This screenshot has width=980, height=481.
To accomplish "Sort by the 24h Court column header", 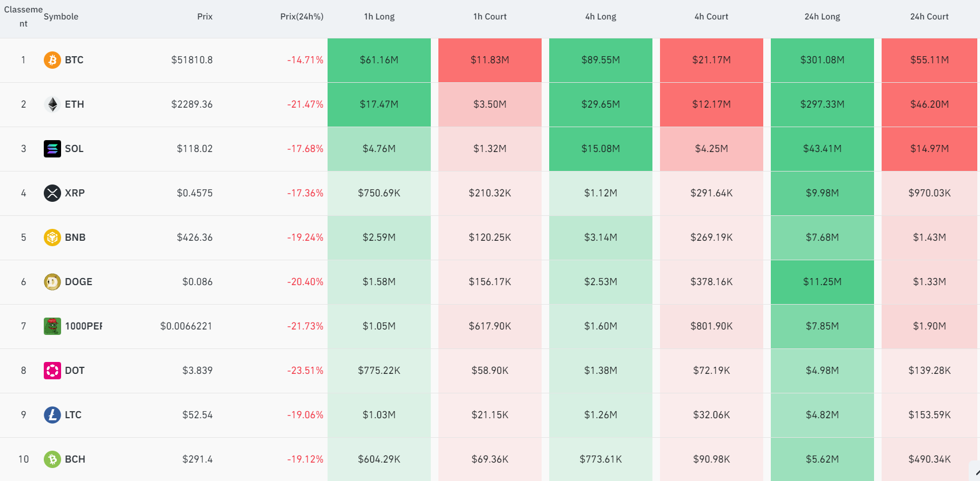I will [929, 17].
